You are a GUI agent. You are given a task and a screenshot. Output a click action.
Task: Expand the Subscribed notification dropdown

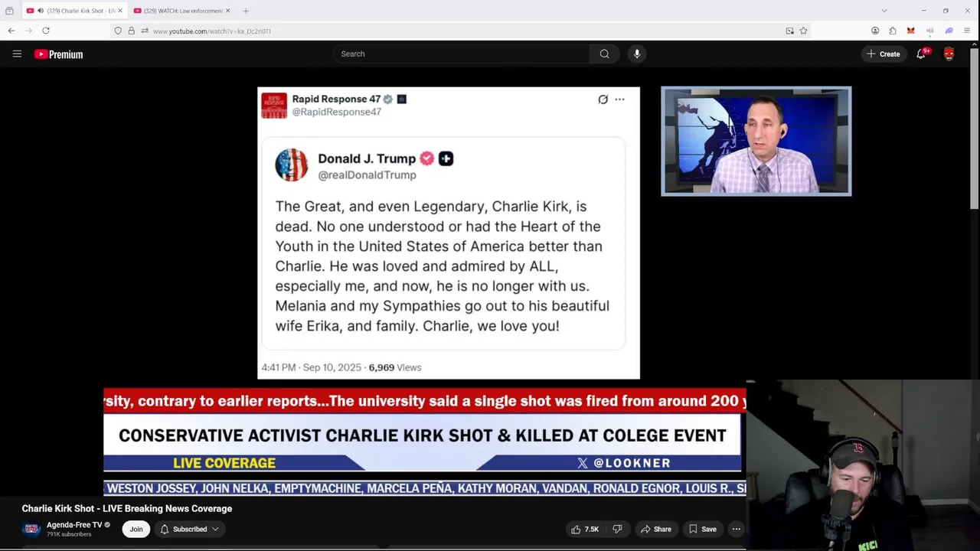pyautogui.click(x=189, y=529)
